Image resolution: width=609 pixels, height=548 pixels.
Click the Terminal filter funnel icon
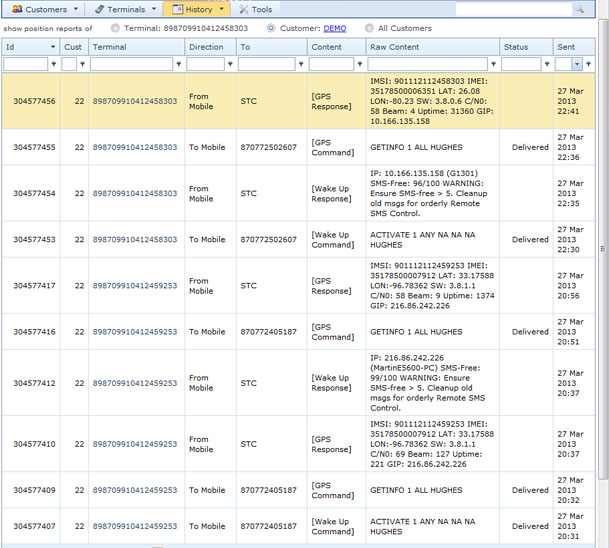pyautogui.click(x=179, y=64)
